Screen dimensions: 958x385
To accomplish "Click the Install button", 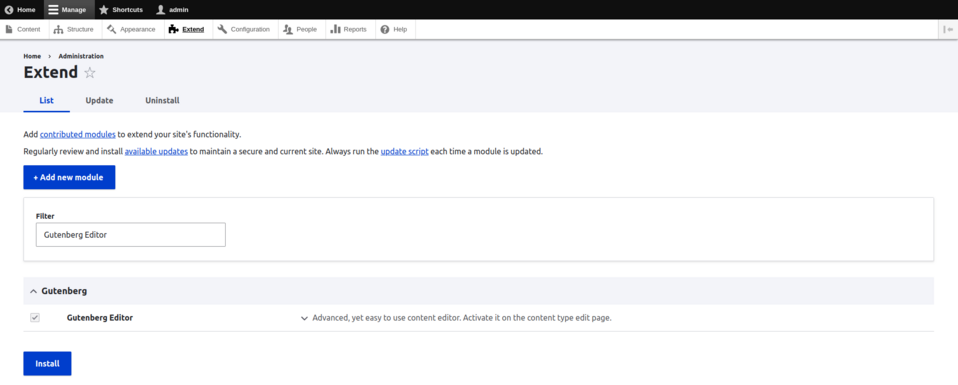I will [x=48, y=364].
